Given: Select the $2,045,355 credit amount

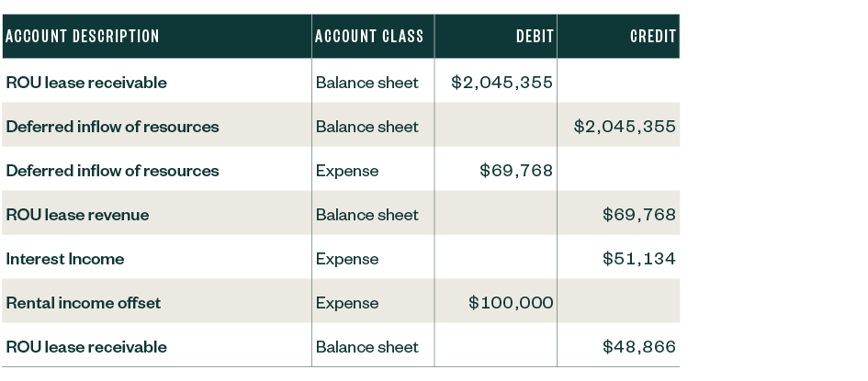Looking at the screenshot, I should click(x=625, y=127).
